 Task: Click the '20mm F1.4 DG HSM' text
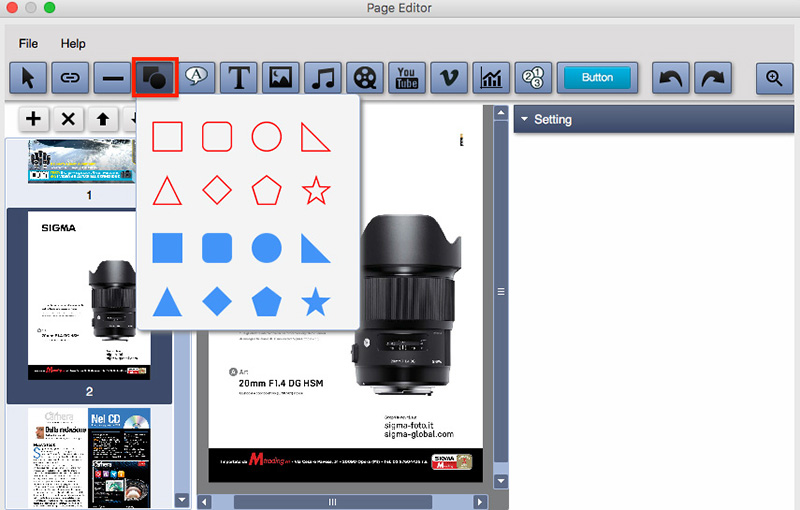coord(281,384)
